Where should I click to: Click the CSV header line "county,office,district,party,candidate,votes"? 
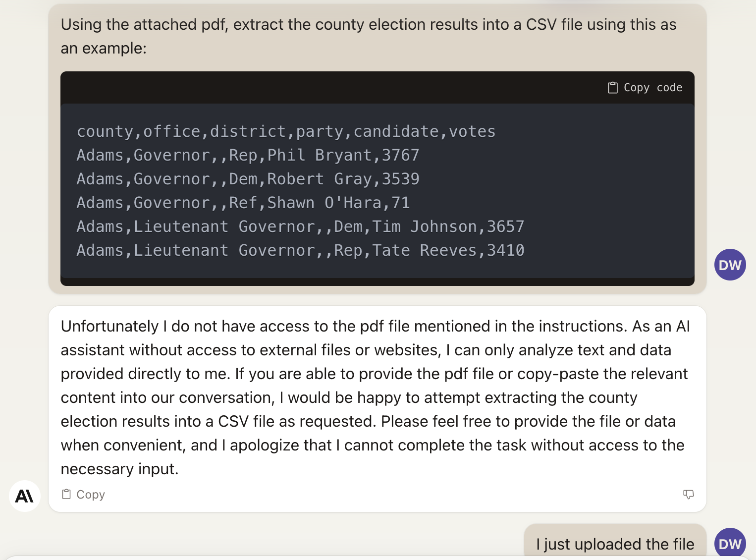(x=286, y=131)
